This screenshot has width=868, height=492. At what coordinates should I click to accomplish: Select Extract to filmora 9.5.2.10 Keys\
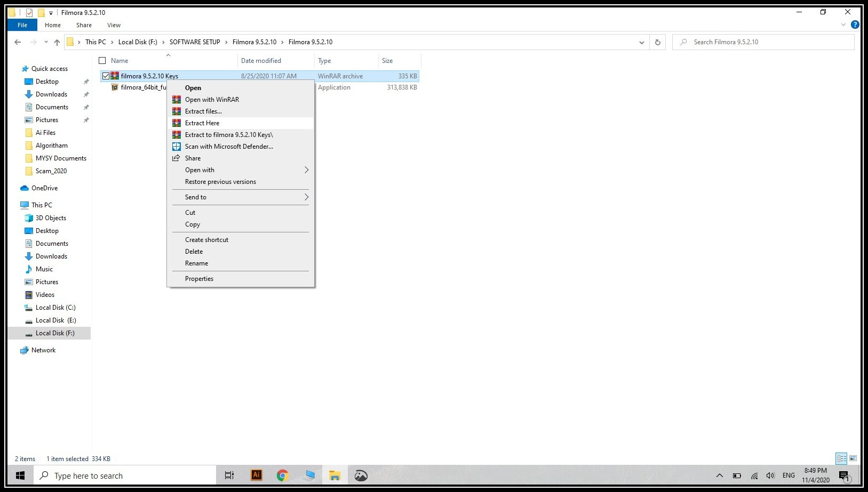241,135
